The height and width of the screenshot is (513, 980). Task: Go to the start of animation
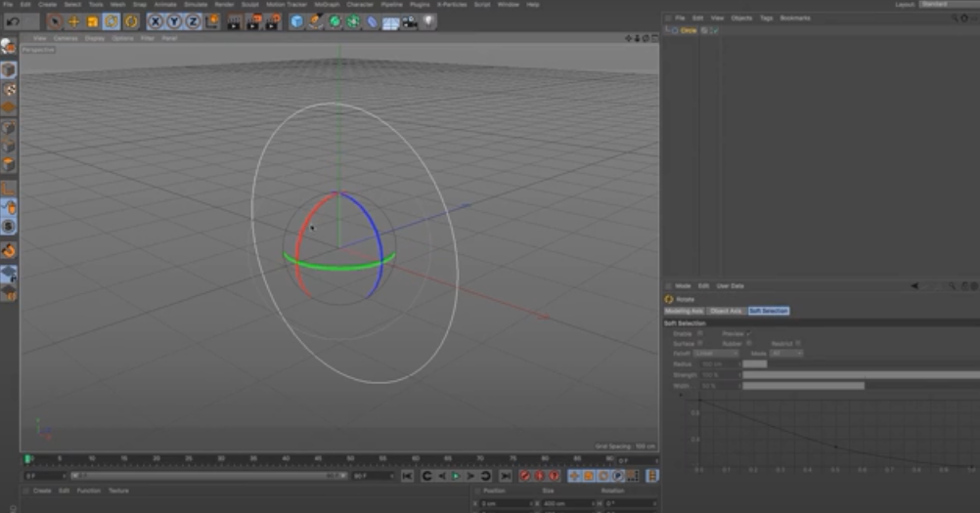click(x=408, y=476)
